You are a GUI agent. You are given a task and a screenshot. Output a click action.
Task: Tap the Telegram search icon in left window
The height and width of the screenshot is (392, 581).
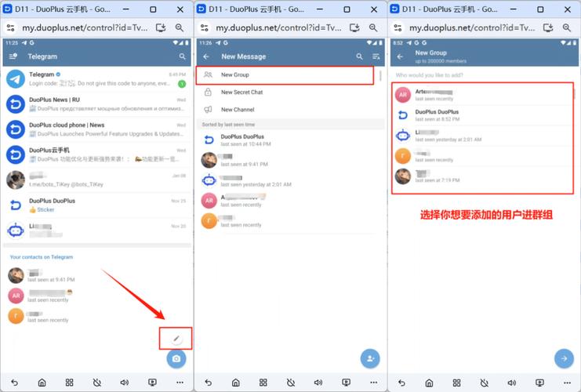(183, 56)
